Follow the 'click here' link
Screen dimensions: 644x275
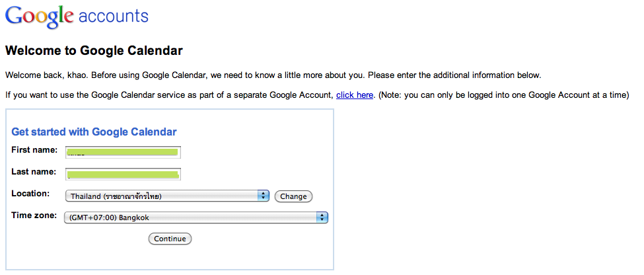coord(355,95)
